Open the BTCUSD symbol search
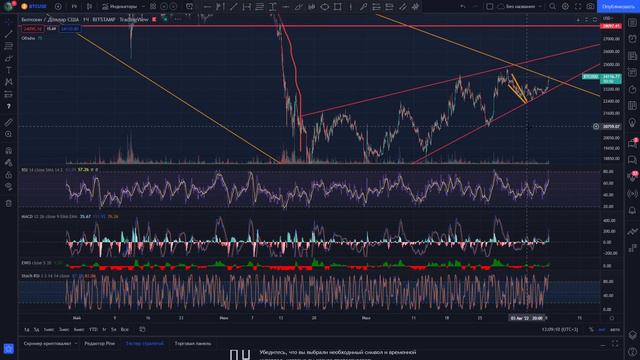640x360 pixels. 35,7
